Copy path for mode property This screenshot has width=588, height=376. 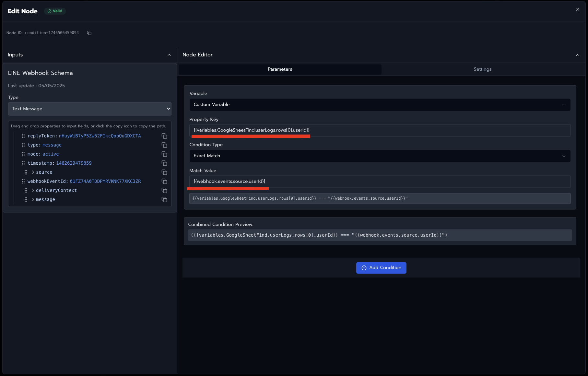[x=164, y=154]
